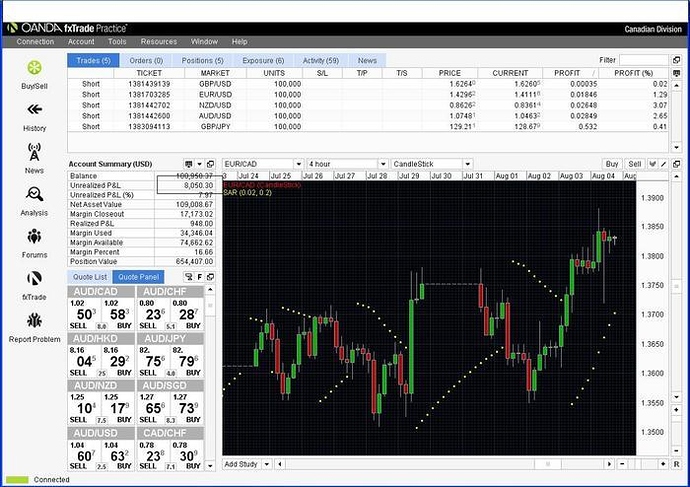Screen dimensions: 690x487
Task: Open the Resources menu
Action: (159, 42)
